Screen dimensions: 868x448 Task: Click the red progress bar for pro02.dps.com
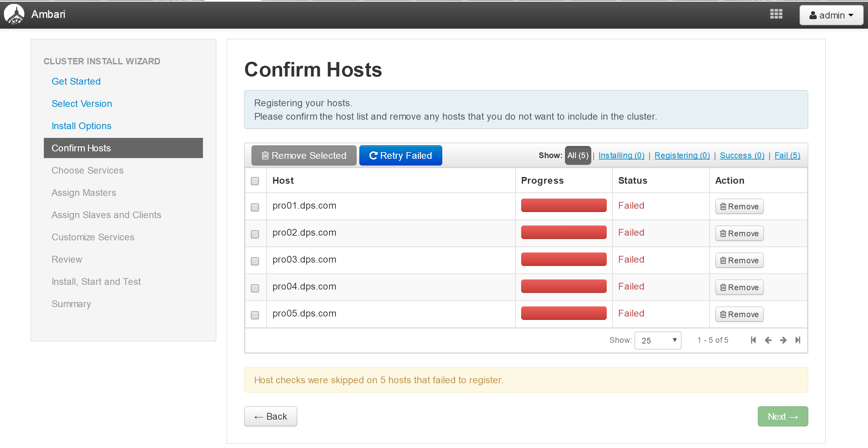[564, 232]
